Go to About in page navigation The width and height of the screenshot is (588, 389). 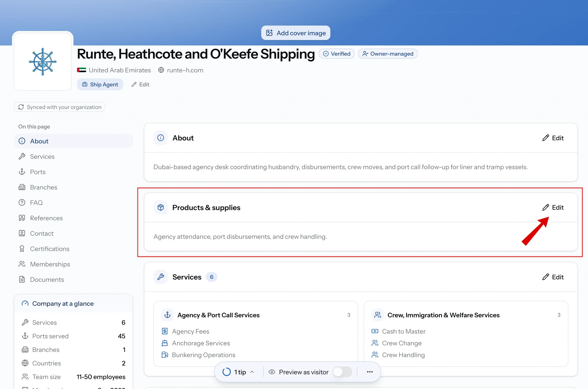(x=74, y=141)
